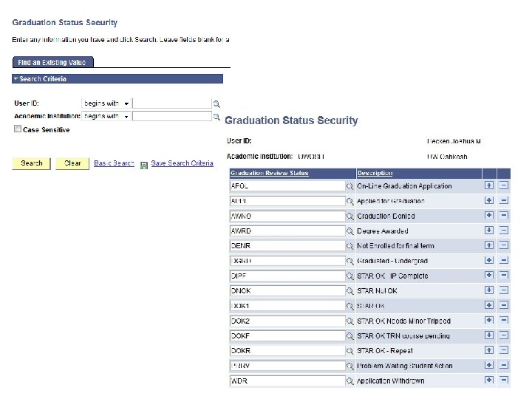Open lookup for the AWRD status field
The width and height of the screenshot is (532, 399).
[x=350, y=231]
